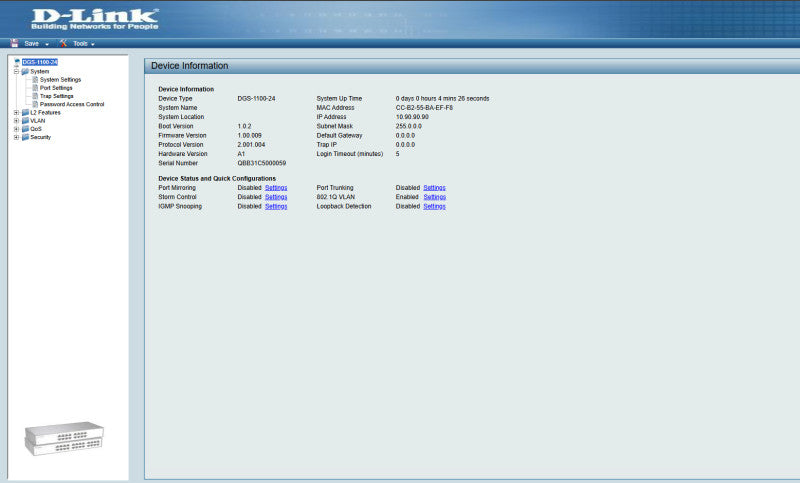
Task: Select the System folder label
Action: 40,71
